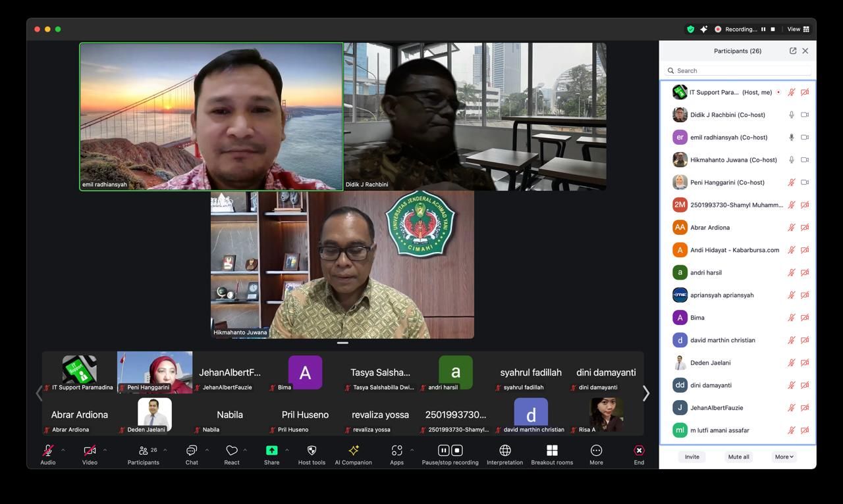Open the React emoji picker
Viewport: 843px width, 504px height.
pyautogui.click(x=232, y=454)
